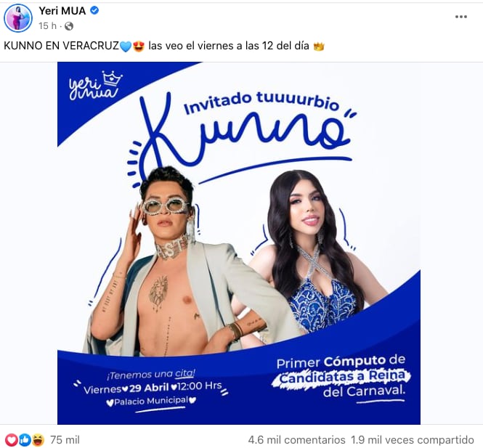Click the heart love reaction icon
The image size is (483, 448).
(12, 440)
